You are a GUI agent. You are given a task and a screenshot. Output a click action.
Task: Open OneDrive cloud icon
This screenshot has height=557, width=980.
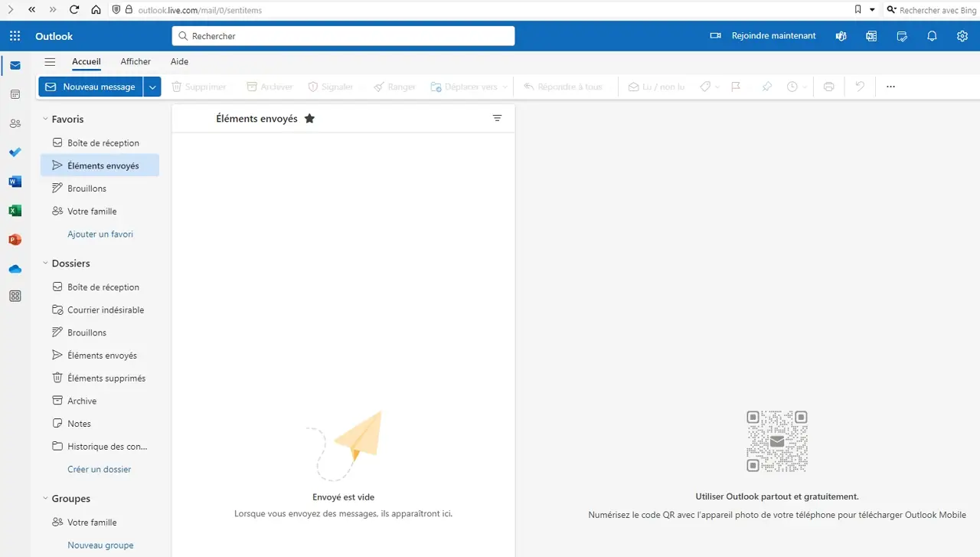tap(15, 269)
